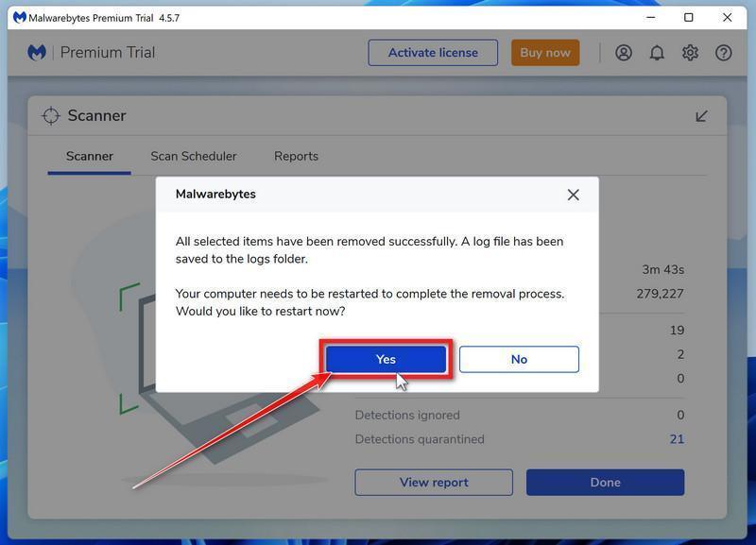Open the settings gear icon
Screen dimensions: 756x545
690,53
